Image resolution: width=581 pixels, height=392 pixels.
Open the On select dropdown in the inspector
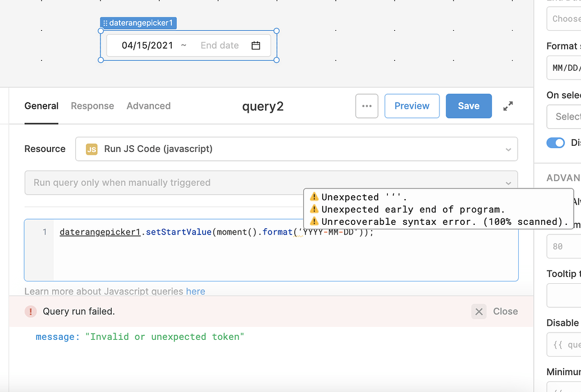pyautogui.click(x=564, y=117)
